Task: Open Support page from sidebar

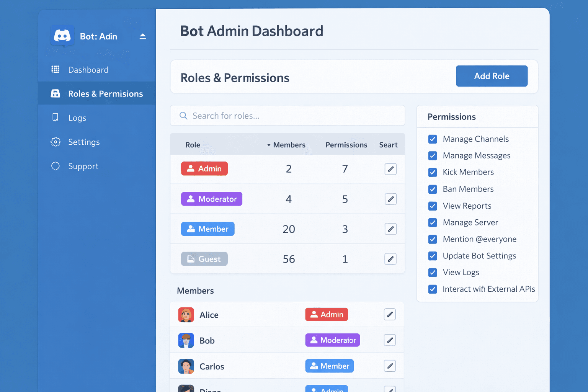Action: click(83, 166)
